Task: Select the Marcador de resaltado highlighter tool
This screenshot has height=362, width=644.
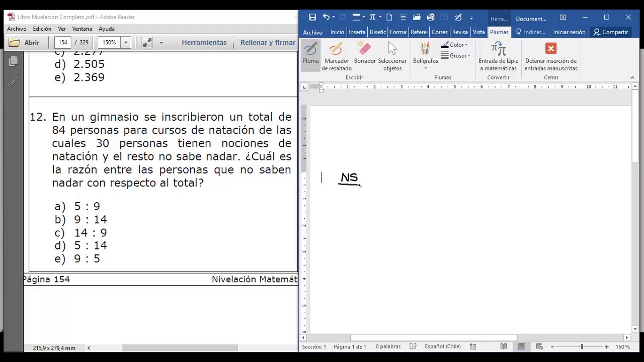Action: (337, 56)
